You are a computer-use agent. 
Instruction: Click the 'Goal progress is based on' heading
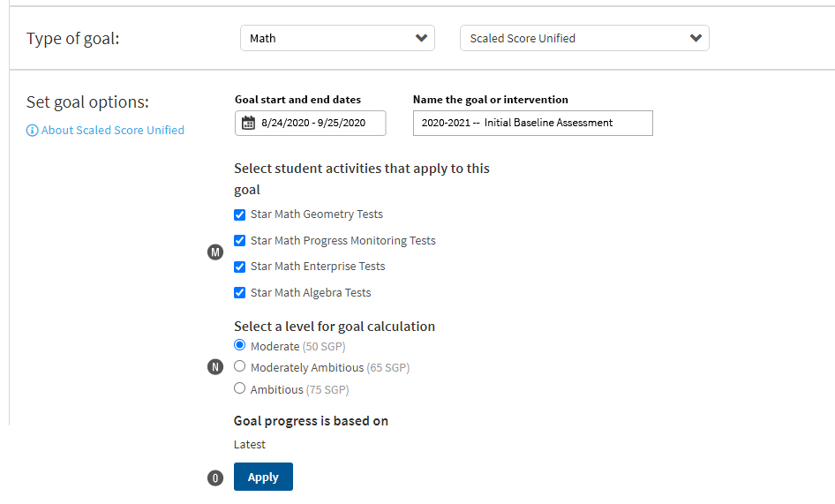point(311,421)
